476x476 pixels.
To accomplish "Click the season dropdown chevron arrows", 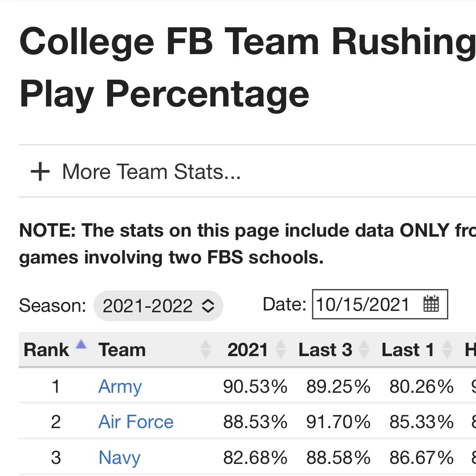I will pos(208,306).
